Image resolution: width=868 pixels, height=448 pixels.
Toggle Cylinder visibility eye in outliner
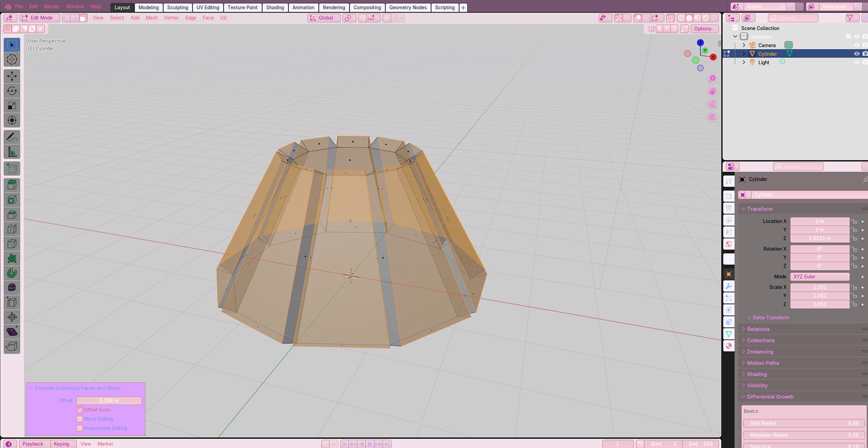pos(857,54)
